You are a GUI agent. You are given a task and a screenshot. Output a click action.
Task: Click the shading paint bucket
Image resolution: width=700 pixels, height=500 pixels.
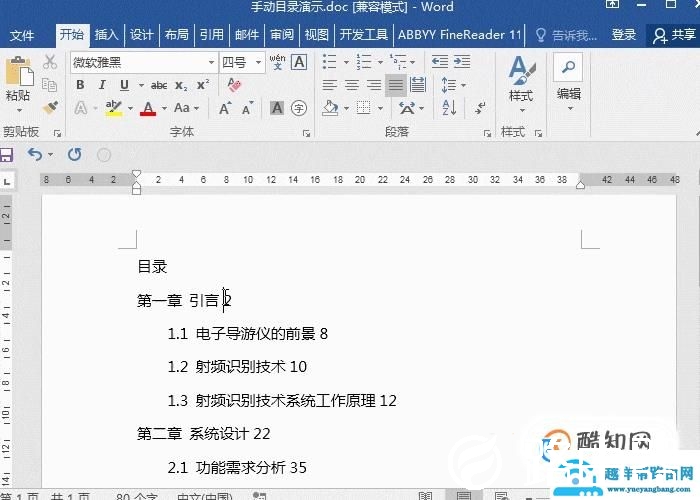330,108
